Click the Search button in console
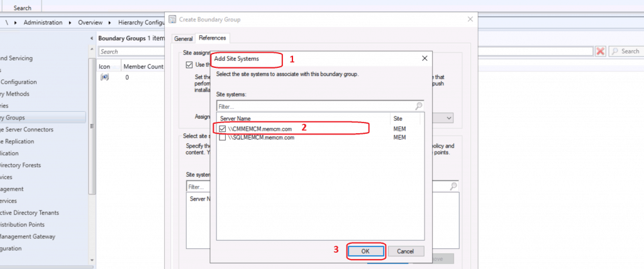The height and width of the screenshot is (269, 644). pos(626,52)
